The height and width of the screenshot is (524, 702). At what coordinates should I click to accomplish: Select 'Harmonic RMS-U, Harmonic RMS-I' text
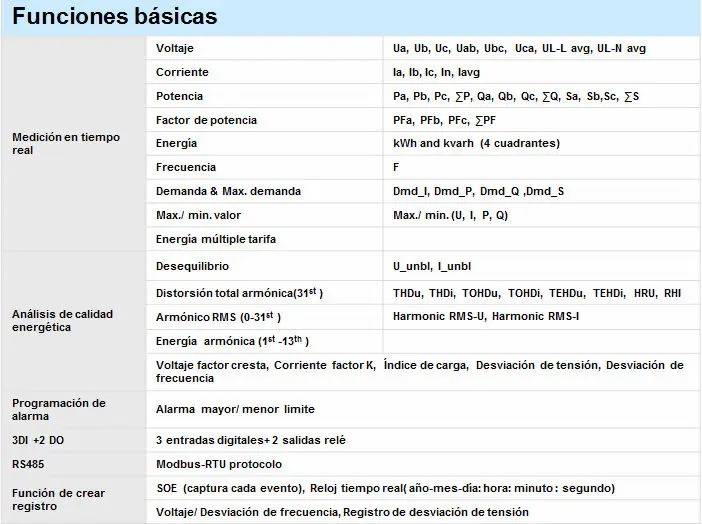coord(486,316)
